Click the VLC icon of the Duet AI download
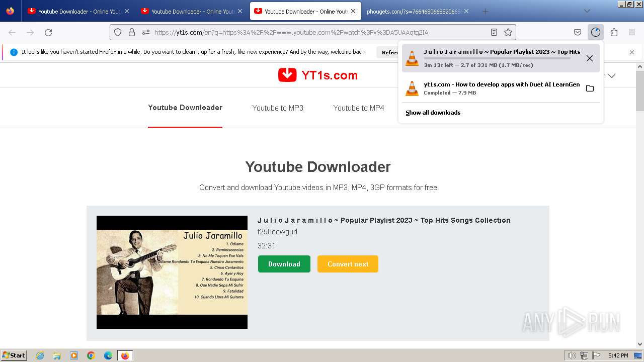This screenshot has height=362, width=644. point(412,88)
